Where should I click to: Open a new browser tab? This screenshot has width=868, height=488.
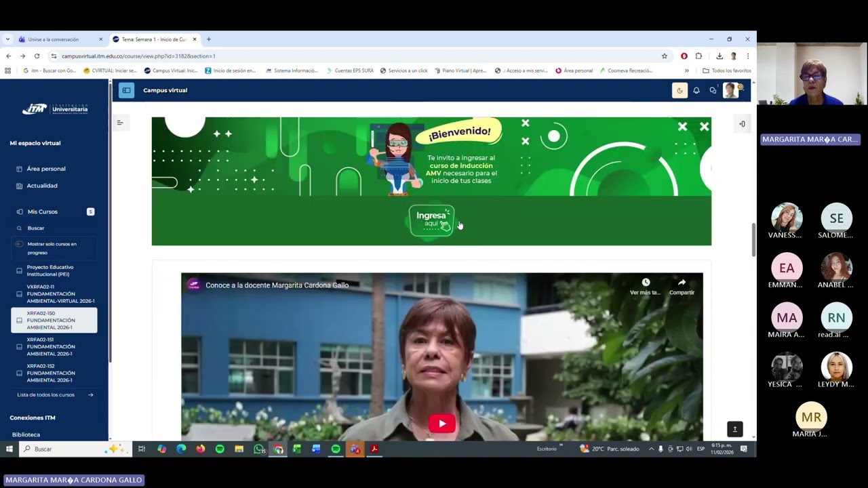(x=209, y=39)
